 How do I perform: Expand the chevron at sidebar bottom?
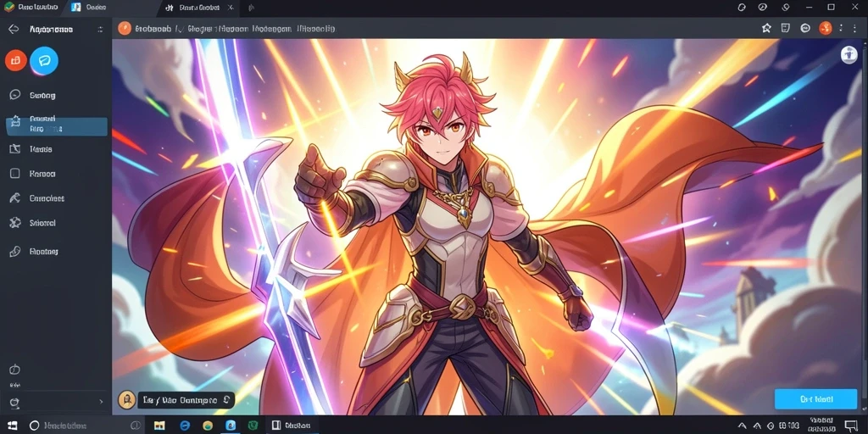pos(101,401)
